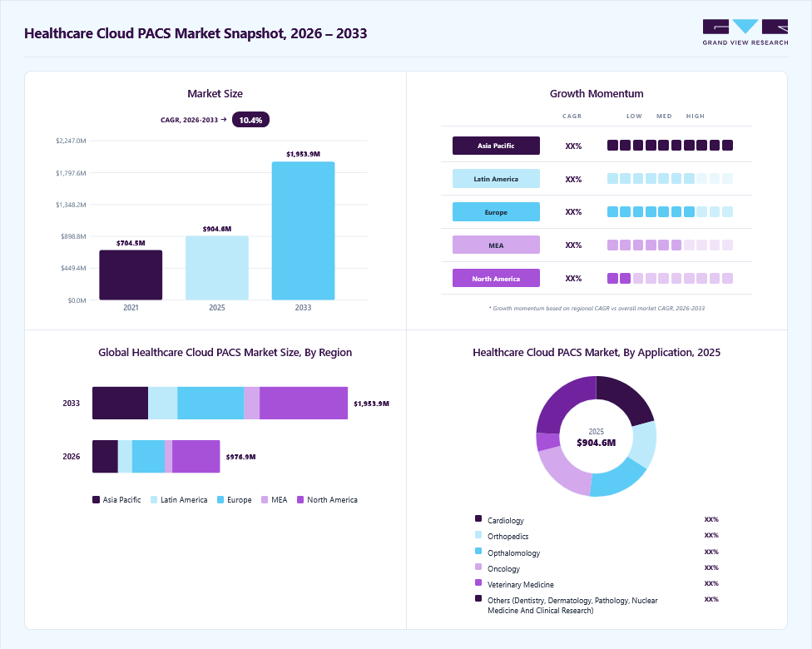Click the North America segment in the 2026 stacked bar

[x=196, y=456]
